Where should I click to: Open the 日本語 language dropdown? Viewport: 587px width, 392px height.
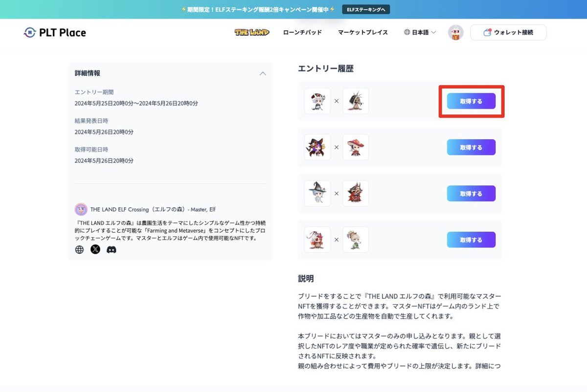point(420,32)
